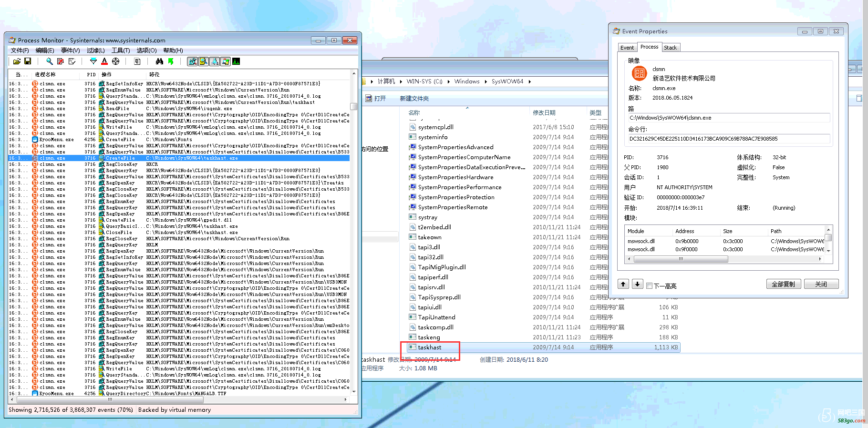
Task: Select the Process tab in Event Properties
Action: click(x=649, y=47)
